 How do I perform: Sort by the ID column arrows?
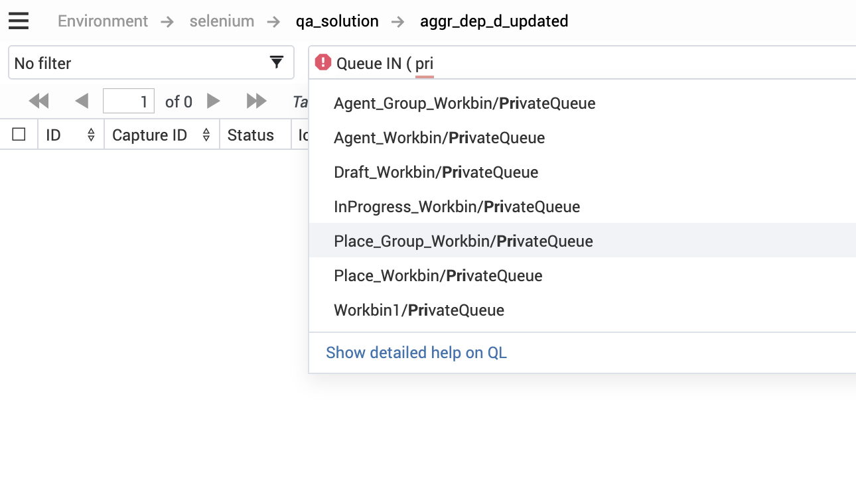[x=91, y=135]
